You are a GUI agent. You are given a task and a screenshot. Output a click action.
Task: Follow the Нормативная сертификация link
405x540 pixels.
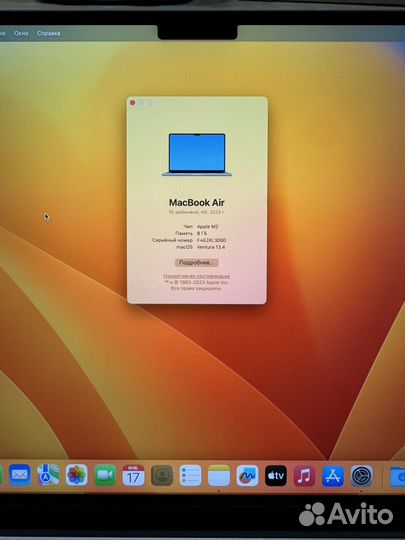[x=197, y=276]
